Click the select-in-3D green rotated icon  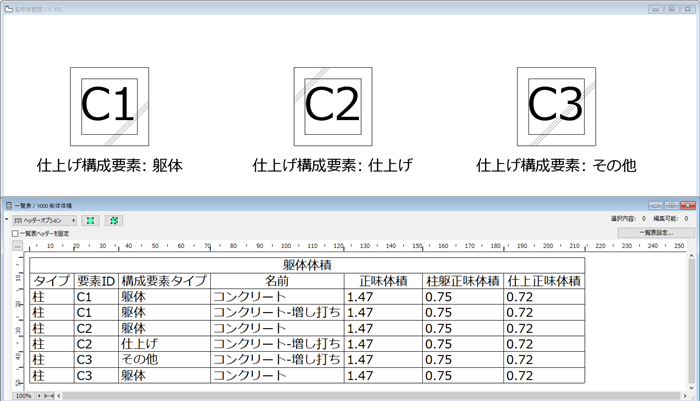[114, 221]
